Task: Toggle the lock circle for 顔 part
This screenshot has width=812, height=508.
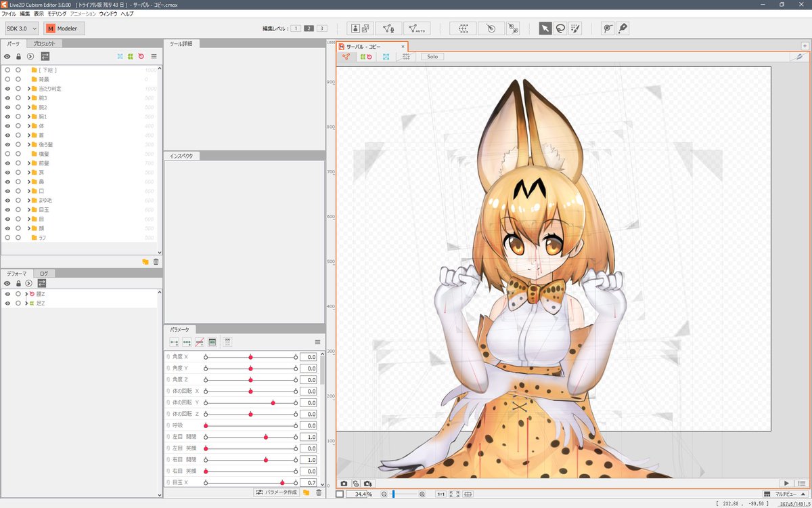Action: (18, 228)
